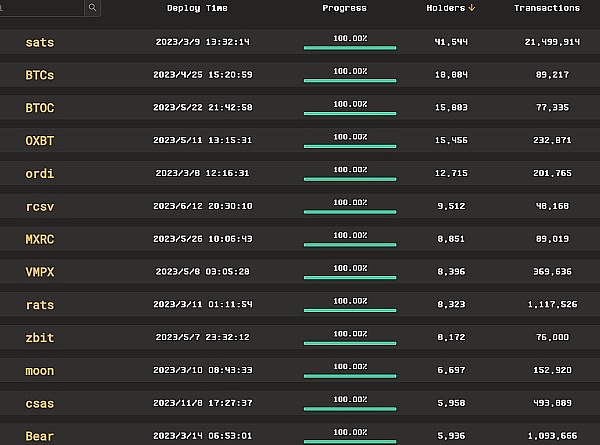Sort by the Progress column header
Viewport: 600px width, 445px height.
point(344,8)
